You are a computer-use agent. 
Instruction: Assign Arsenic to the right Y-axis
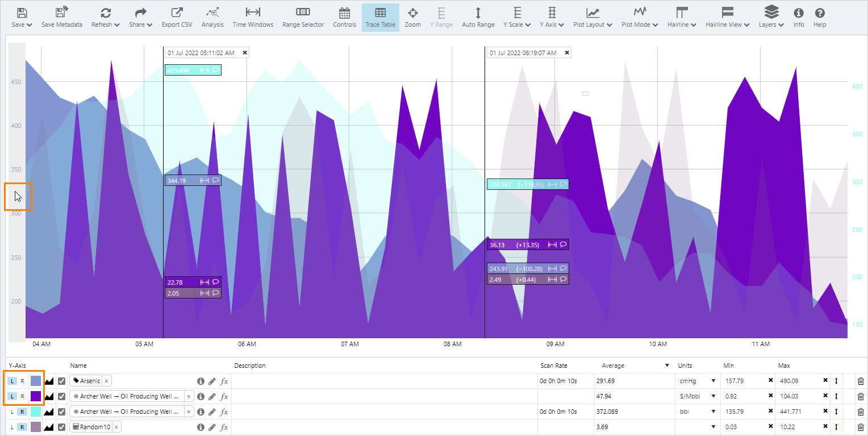22,381
